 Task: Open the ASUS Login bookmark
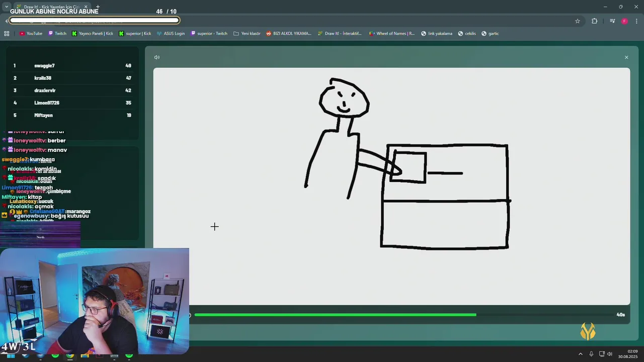coord(171,34)
